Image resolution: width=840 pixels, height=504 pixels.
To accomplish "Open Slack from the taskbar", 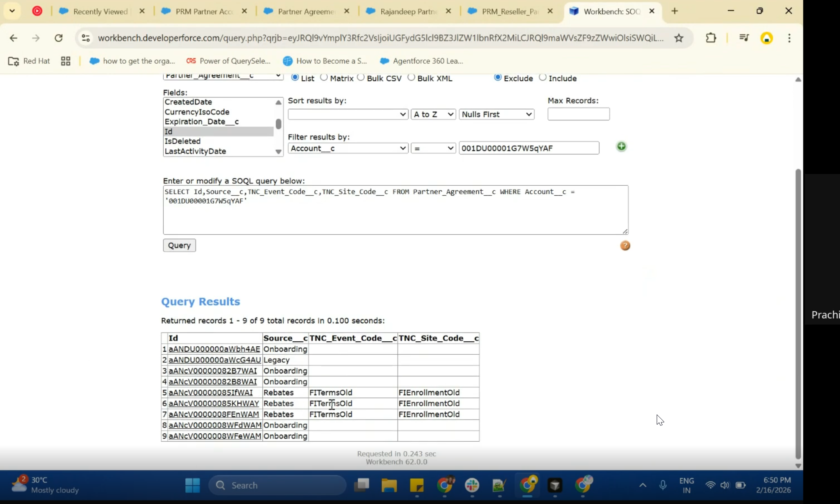I will pos(472,485).
